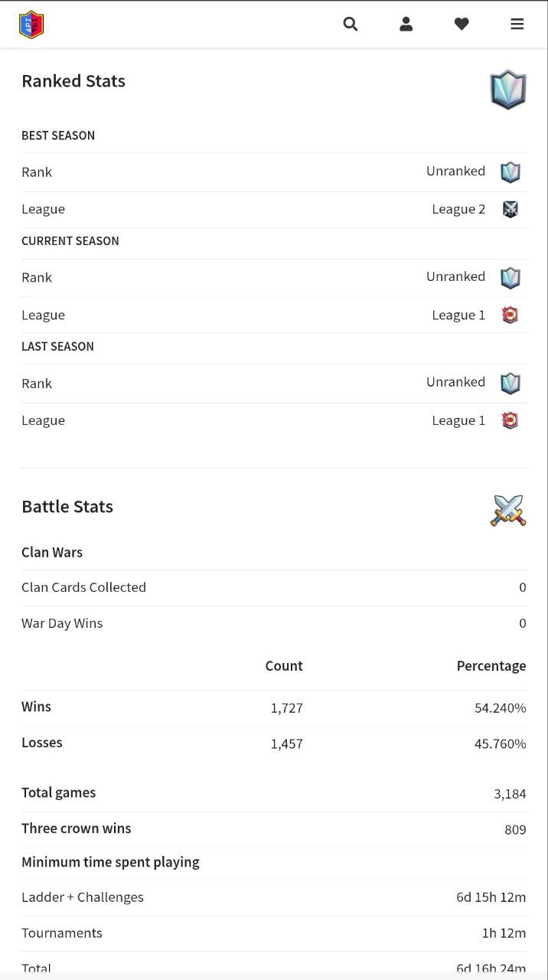Click Best Season Rank shield icon
Screen dimensions: 548x980
[510, 172]
